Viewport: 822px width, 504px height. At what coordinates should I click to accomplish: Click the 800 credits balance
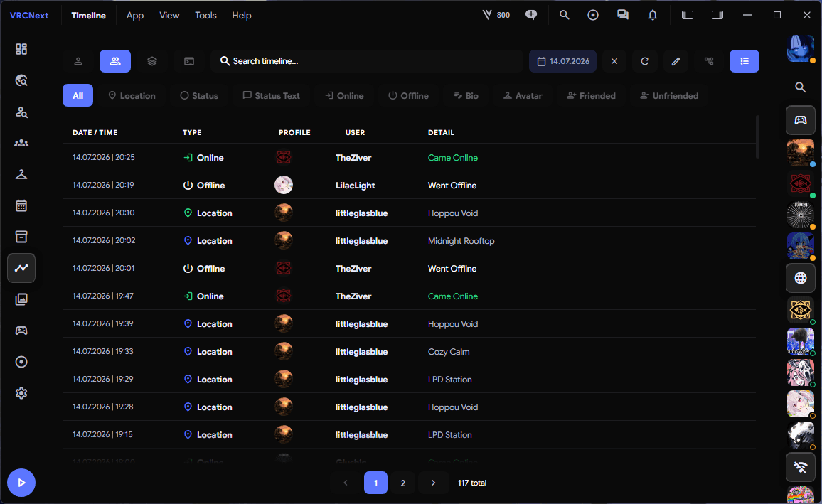496,15
